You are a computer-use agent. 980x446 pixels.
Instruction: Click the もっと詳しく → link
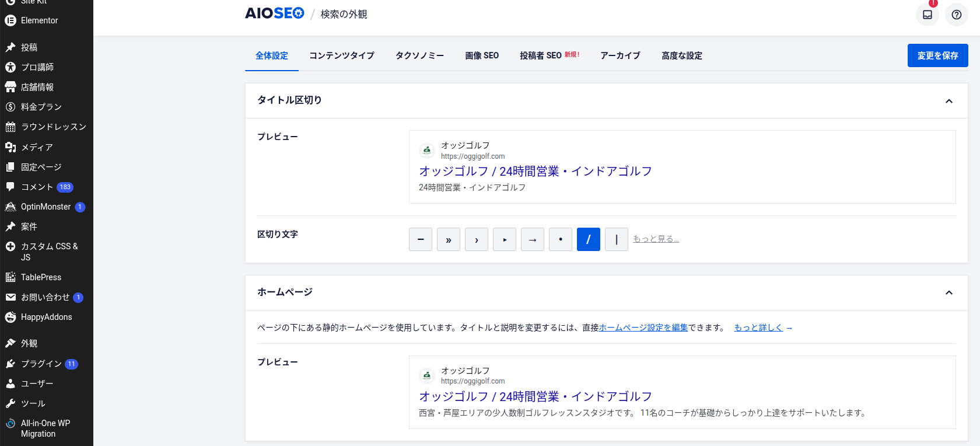click(x=764, y=327)
